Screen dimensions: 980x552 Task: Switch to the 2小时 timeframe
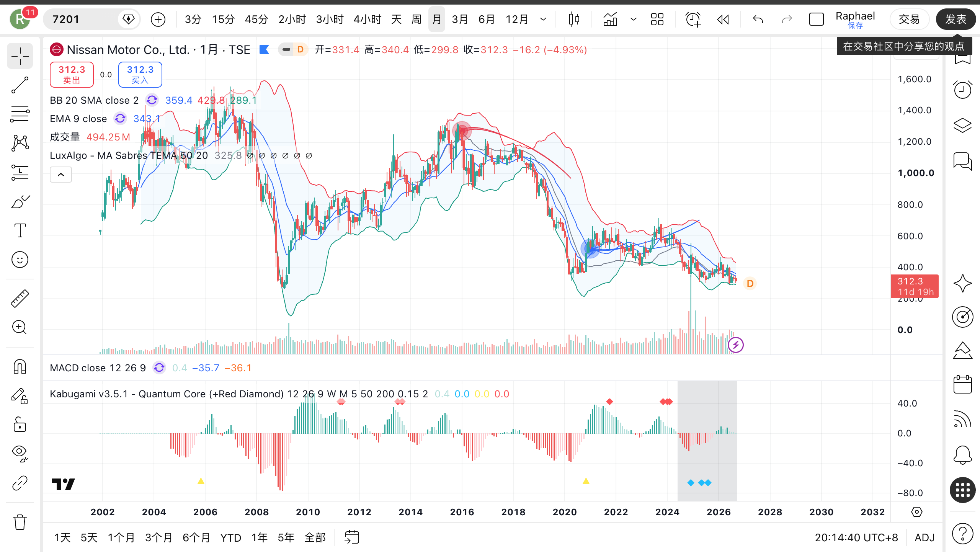point(292,19)
